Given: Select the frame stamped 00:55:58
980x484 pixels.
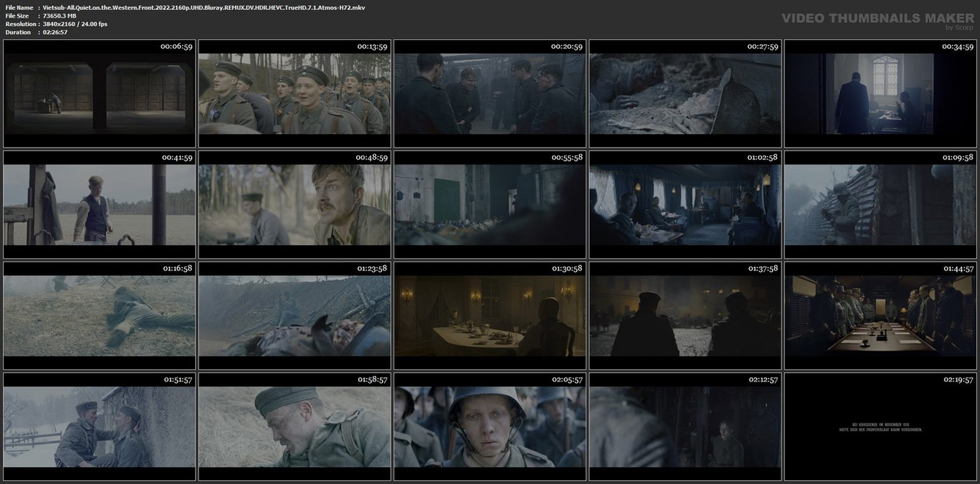Looking at the screenshot, I should click(490, 204).
